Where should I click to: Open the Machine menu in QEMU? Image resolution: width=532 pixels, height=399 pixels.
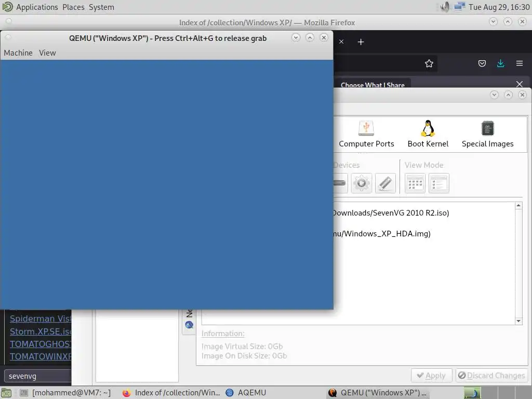(18, 53)
